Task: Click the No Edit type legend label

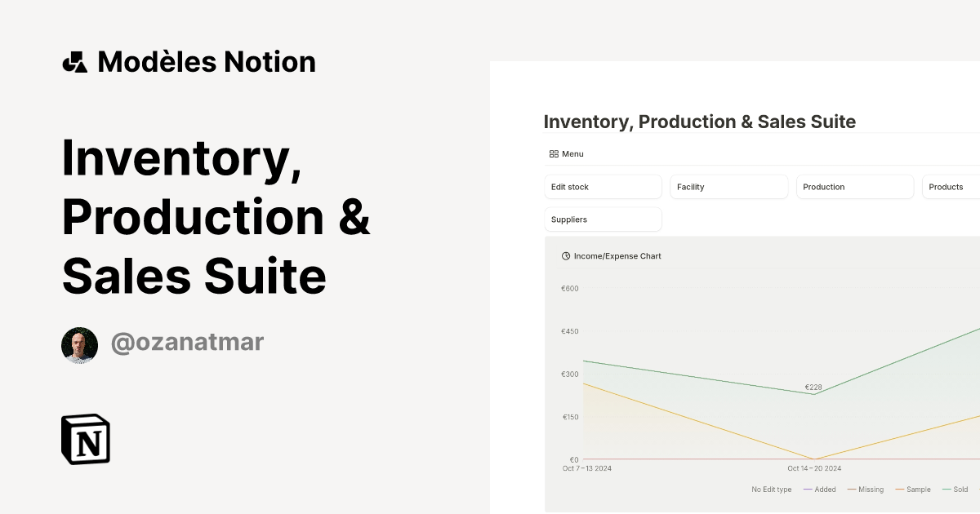Action: (x=771, y=489)
